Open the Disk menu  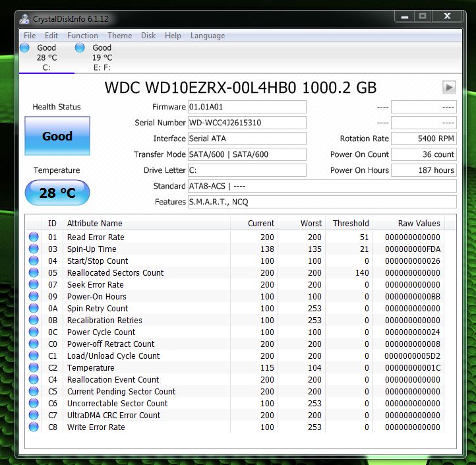click(148, 36)
